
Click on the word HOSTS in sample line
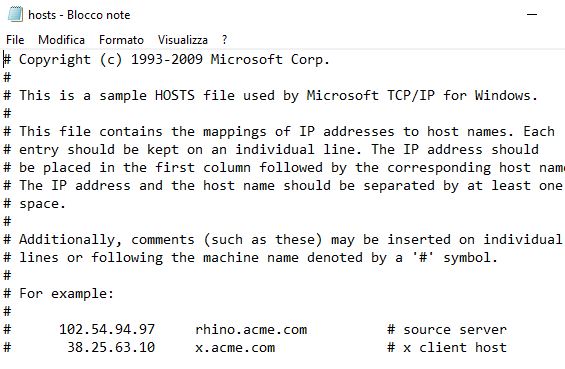pyautogui.click(x=175, y=95)
